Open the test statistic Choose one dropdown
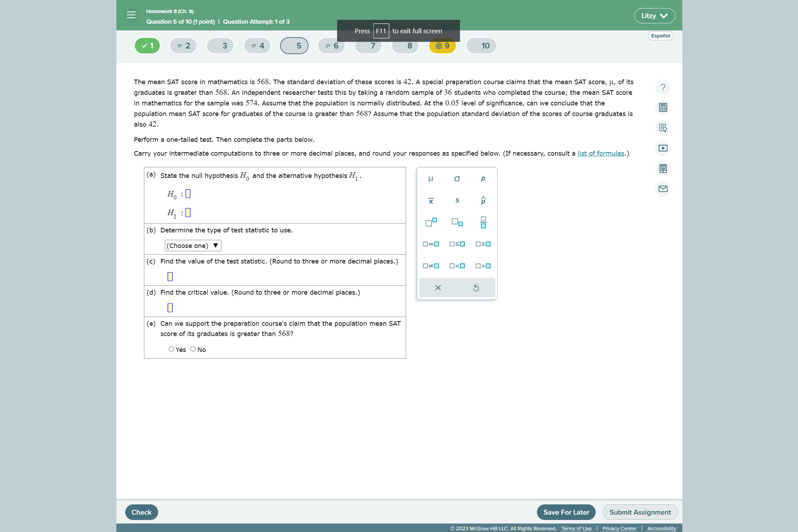Image resolution: width=798 pixels, height=532 pixels. pos(193,245)
